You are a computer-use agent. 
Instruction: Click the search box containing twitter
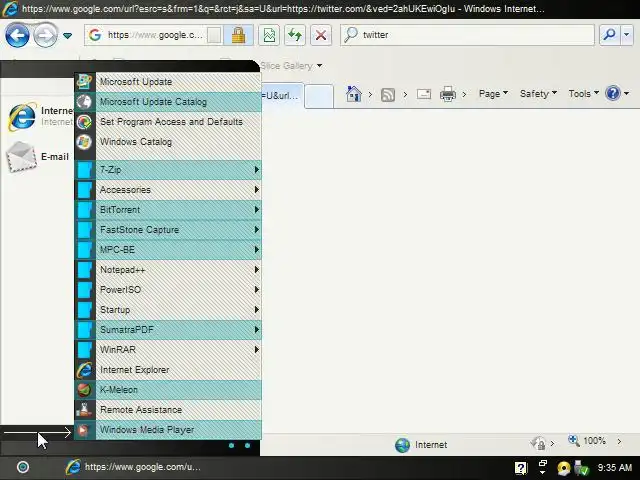coord(467,35)
